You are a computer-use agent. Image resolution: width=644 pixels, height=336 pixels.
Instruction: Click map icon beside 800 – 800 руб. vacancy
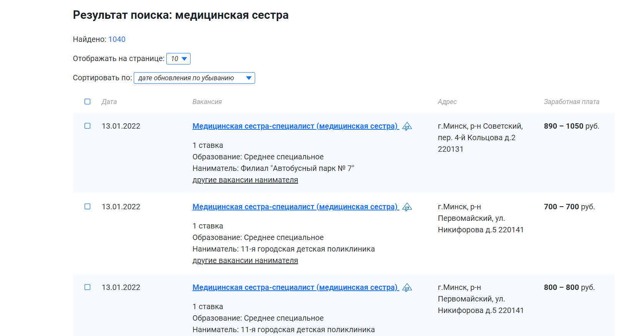[407, 288]
